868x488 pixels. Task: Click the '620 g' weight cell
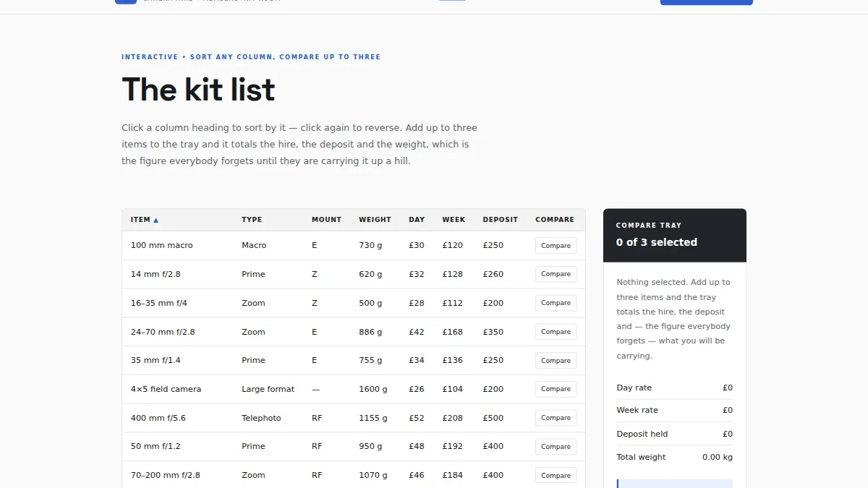pyautogui.click(x=370, y=274)
